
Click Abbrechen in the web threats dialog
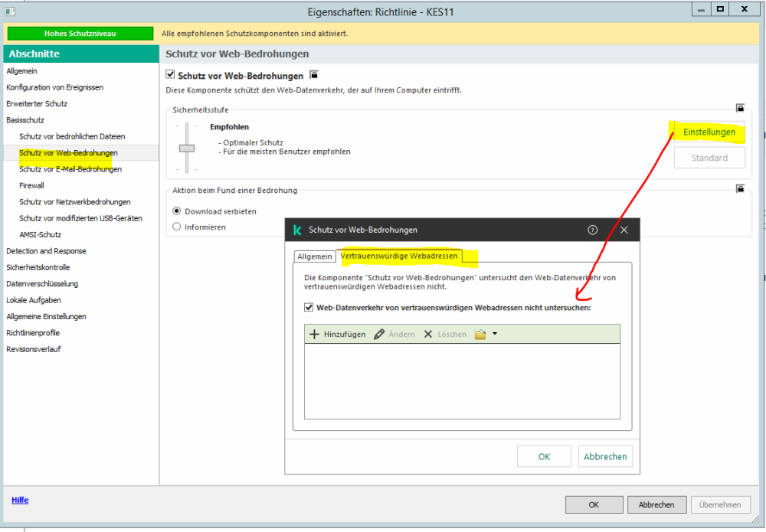coord(605,456)
